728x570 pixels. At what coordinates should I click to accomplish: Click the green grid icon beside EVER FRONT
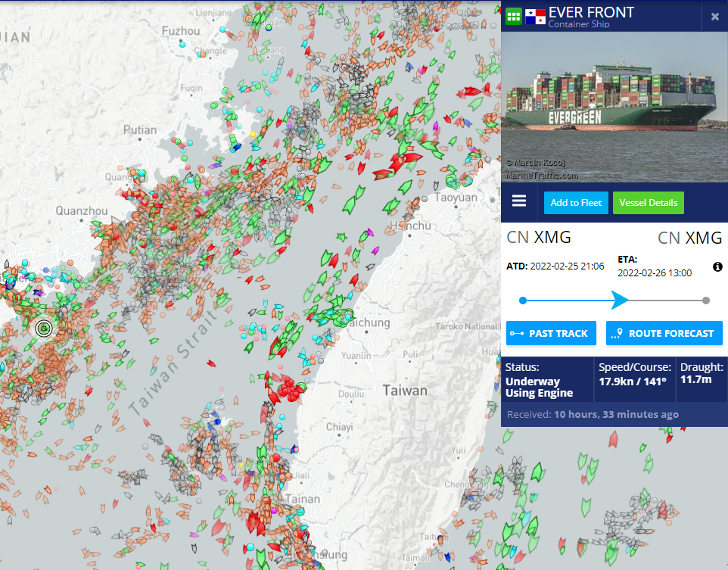point(514,16)
